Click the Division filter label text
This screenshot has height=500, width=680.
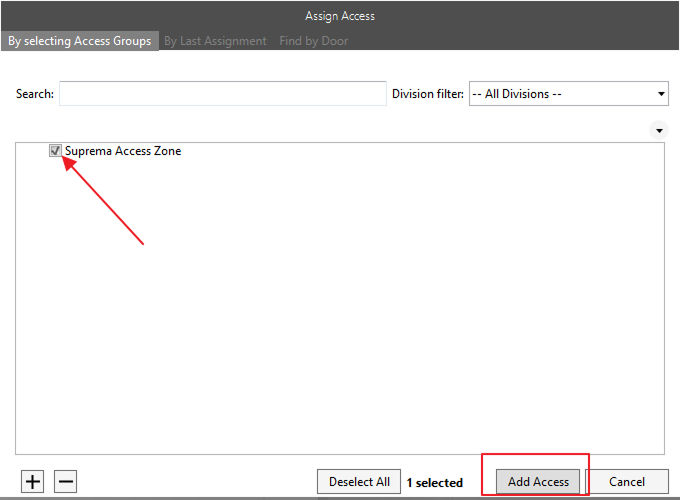(x=428, y=94)
